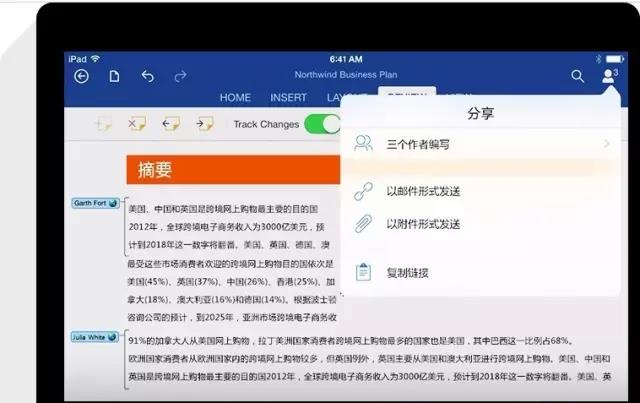Choose 以邮件形式发送
The width and height of the screenshot is (640, 403).
[423, 191]
